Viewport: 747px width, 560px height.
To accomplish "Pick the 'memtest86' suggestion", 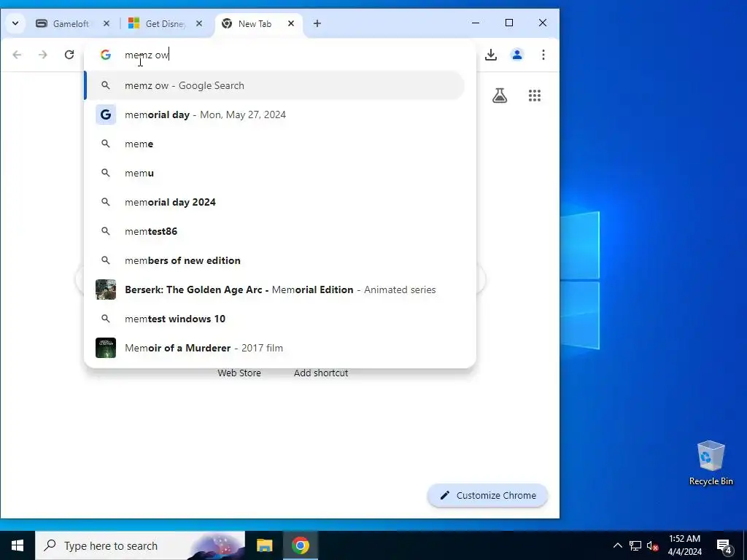I will 275,231.
